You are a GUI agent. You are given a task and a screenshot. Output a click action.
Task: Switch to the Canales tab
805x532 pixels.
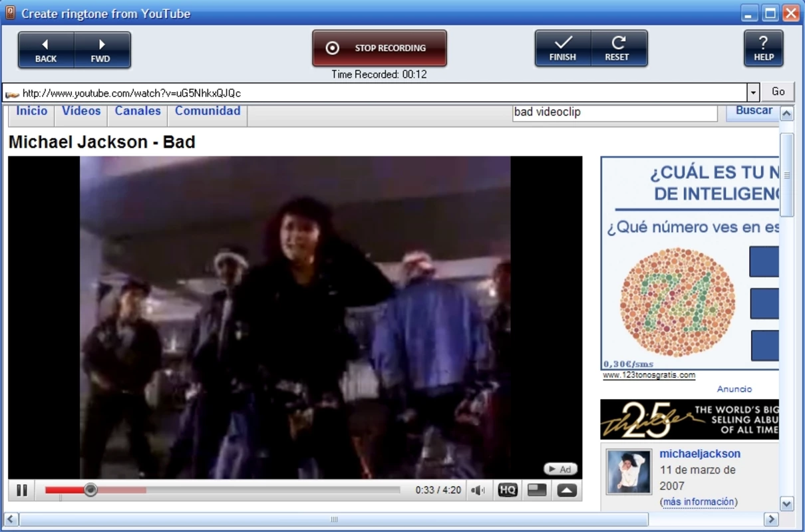[x=138, y=111]
